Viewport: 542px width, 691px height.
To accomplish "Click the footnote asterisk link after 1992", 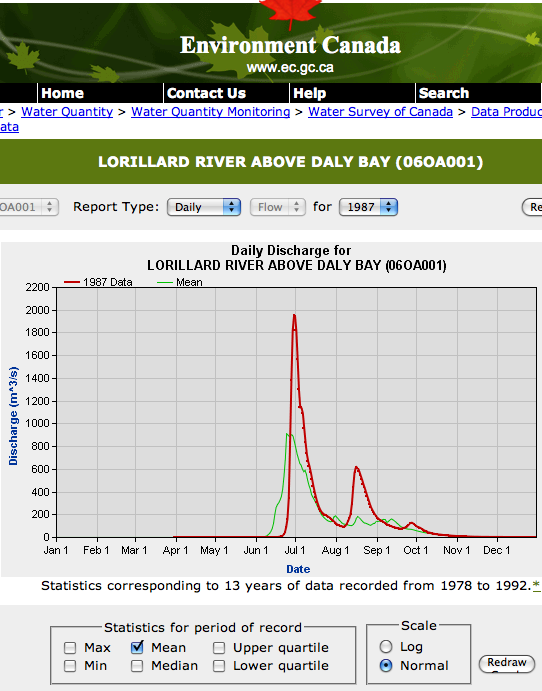I will 536,586.
